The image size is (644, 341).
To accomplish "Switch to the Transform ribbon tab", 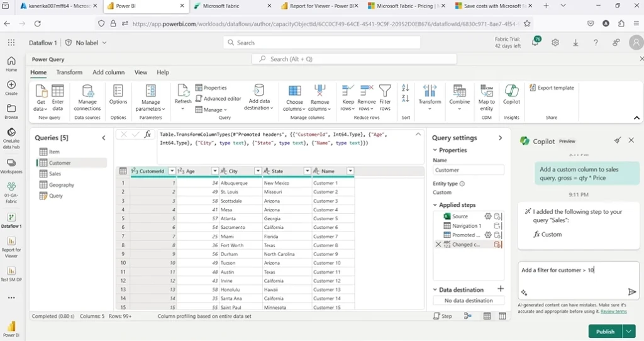I will [x=69, y=72].
